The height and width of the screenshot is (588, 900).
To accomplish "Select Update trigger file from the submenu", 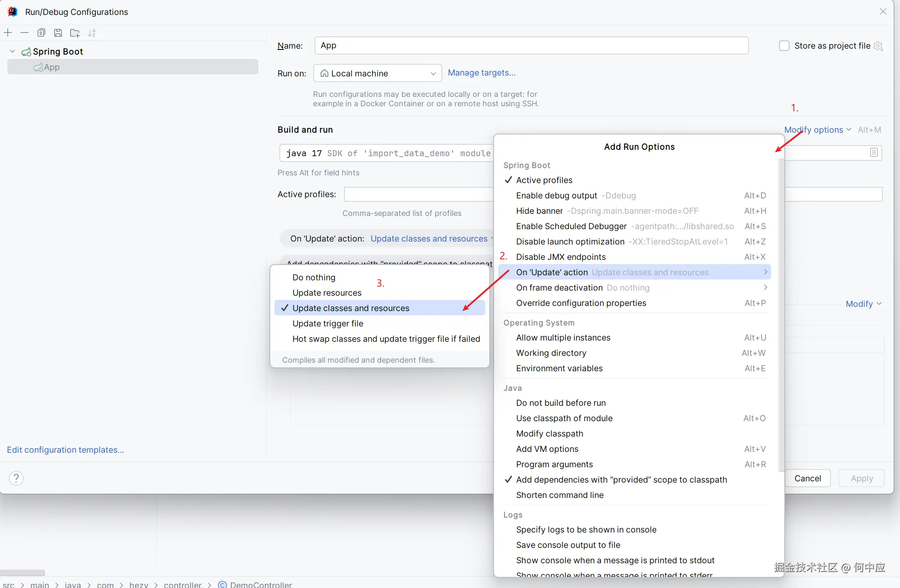I will coord(327,323).
